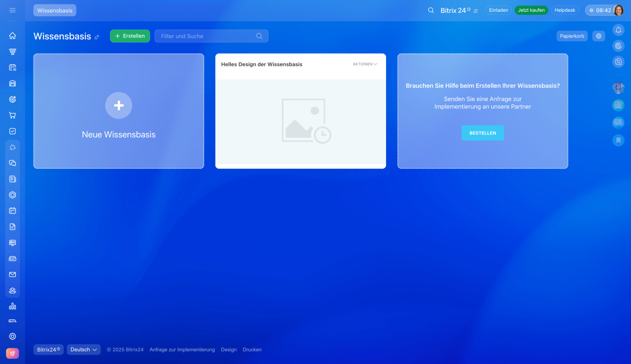Click the pink rocket icon in the sidebar
Image resolution: width=631 pixels, height=364 pixels.
[x=12, y=353]
